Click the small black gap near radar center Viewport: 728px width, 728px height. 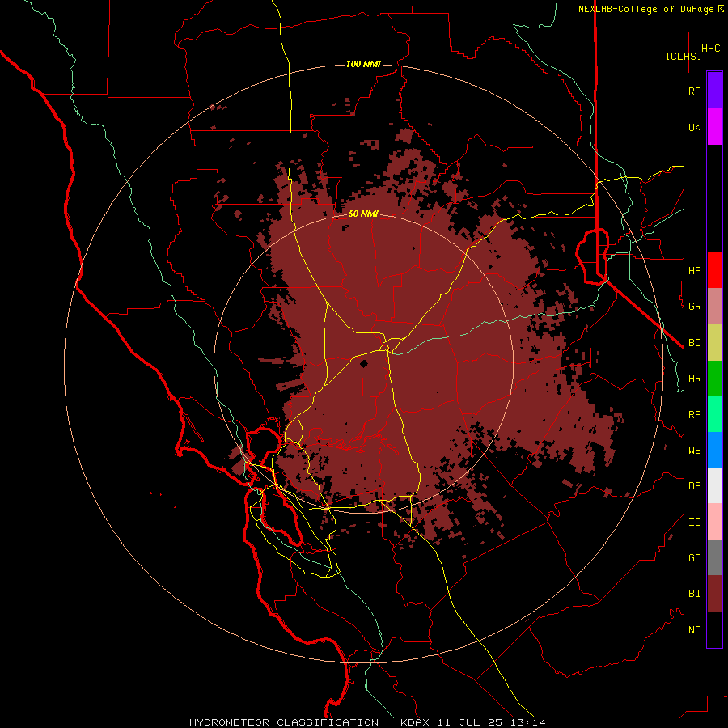[x=364, y=363]
